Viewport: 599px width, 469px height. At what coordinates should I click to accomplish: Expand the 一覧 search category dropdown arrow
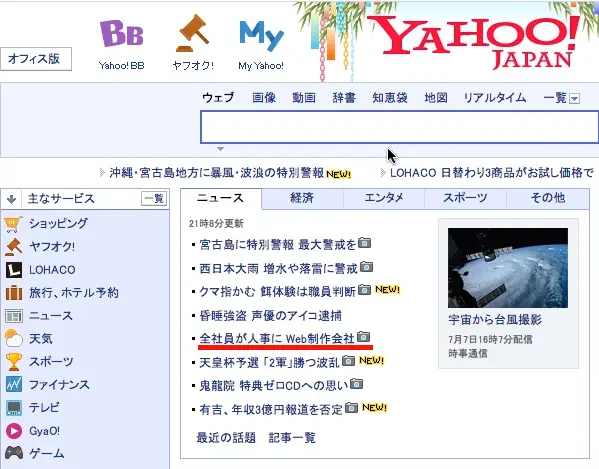point(574,99)
